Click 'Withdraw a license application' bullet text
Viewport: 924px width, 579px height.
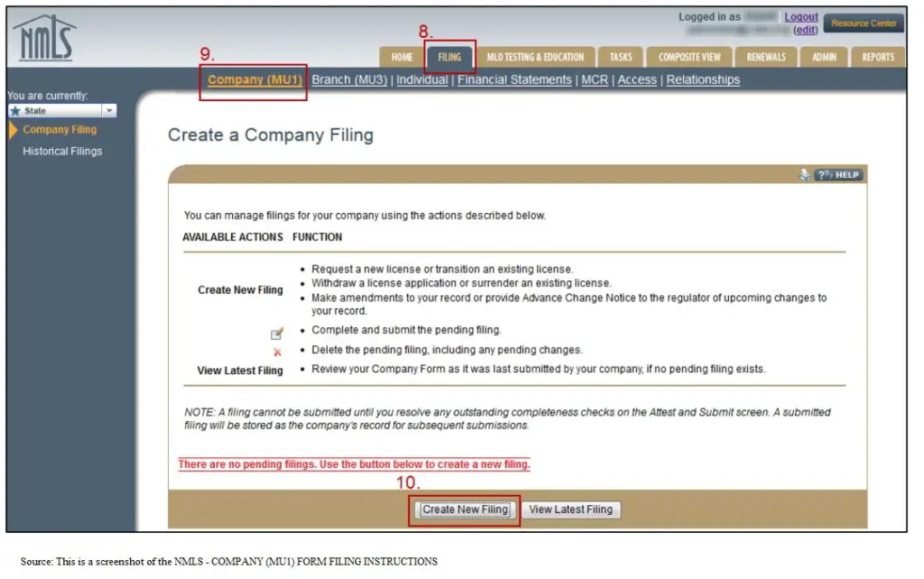[461, 283]
